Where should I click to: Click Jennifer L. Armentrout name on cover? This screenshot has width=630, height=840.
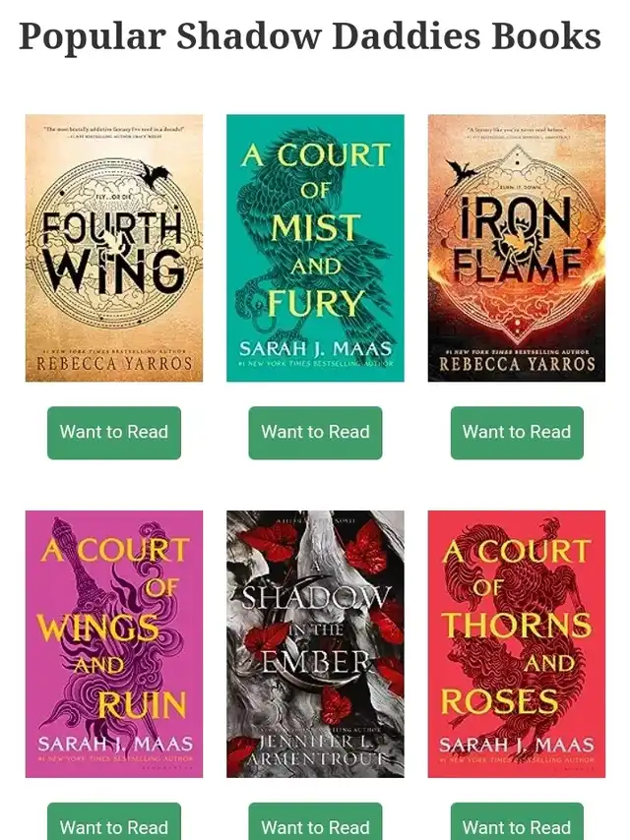pyautogui.click(x=316, y=750)
